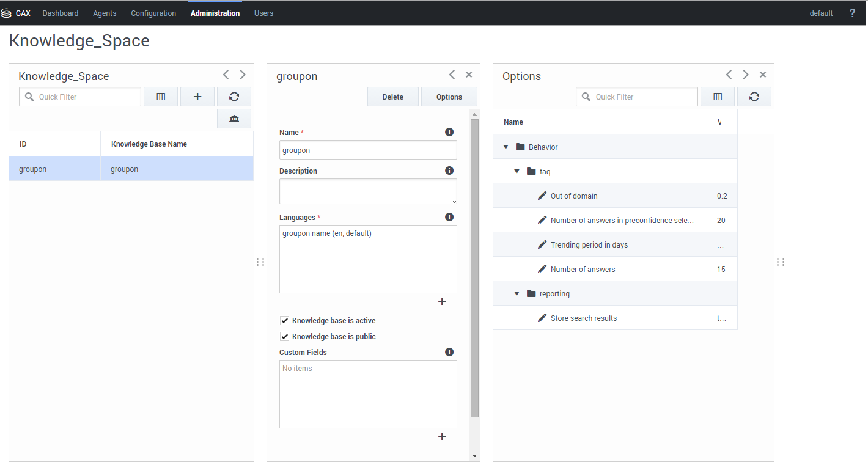This screenshot has width=868, height=470.
Task: Click the Description text area
Action: point(368,191)
